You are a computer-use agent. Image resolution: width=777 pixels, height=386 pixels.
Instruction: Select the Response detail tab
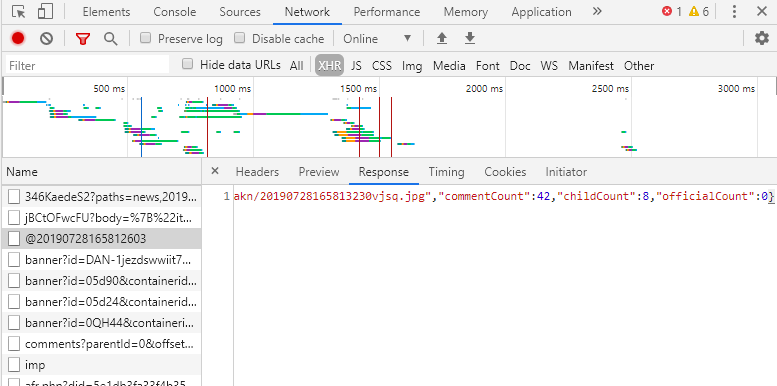[384, 172]
